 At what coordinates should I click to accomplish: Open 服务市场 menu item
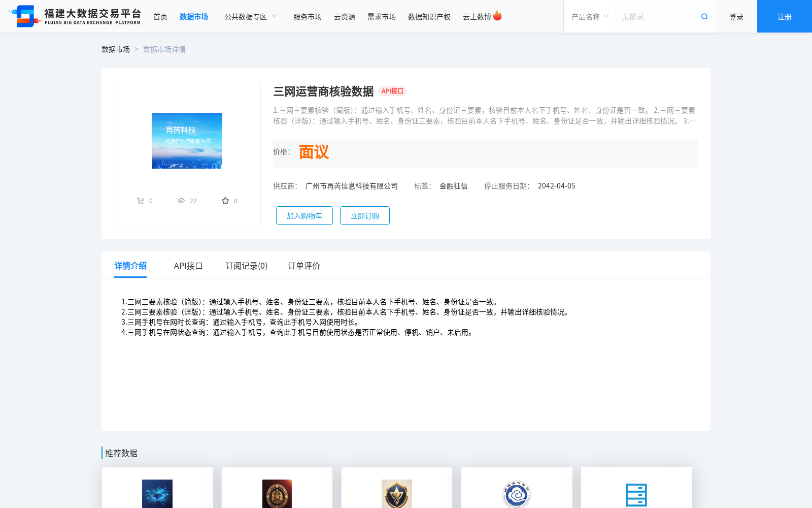pyautogui.click(x=308, y=17)
